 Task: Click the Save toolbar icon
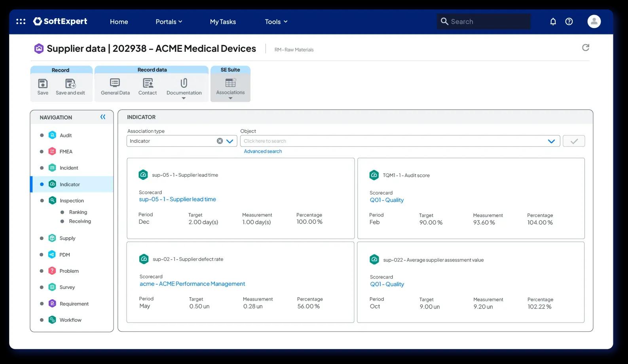pyautogui.click(x=43, y=83)
